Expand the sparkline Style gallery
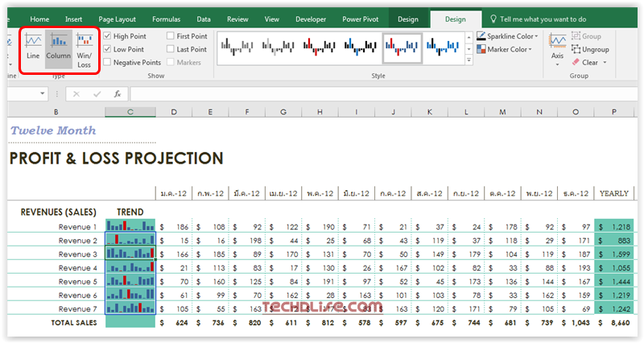The width and height of the screenshot is (644, 343). [469, 60]
